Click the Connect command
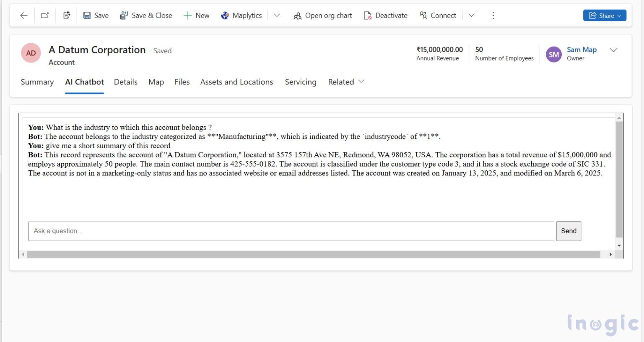This screenshot has height=342, width=644. 438,16
